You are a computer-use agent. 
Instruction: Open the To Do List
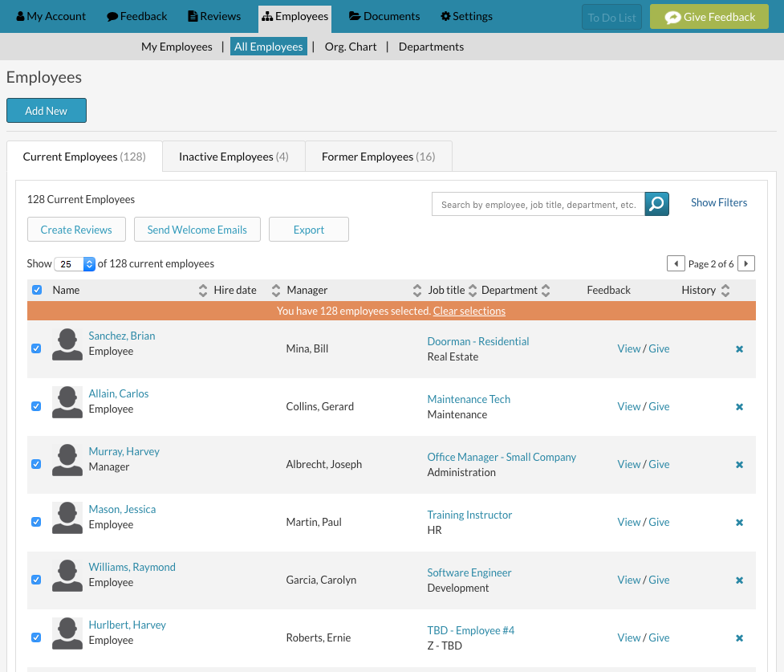tap(611, 18)
